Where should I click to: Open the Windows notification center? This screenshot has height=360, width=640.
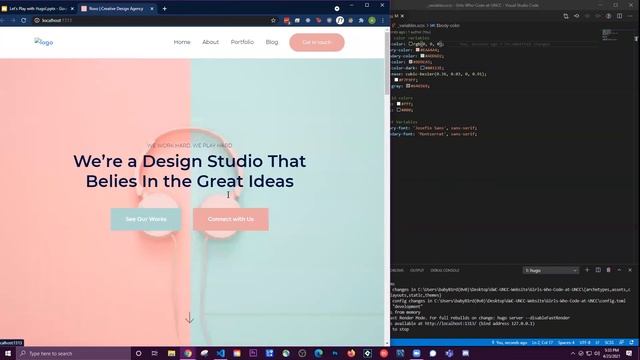pyautogui.click(x=629, y=353)
